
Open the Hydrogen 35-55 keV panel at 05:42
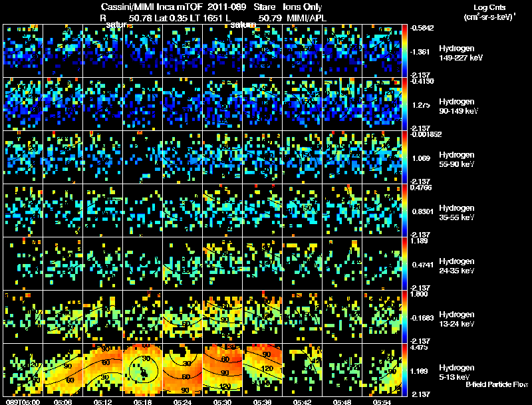point(303,210)
